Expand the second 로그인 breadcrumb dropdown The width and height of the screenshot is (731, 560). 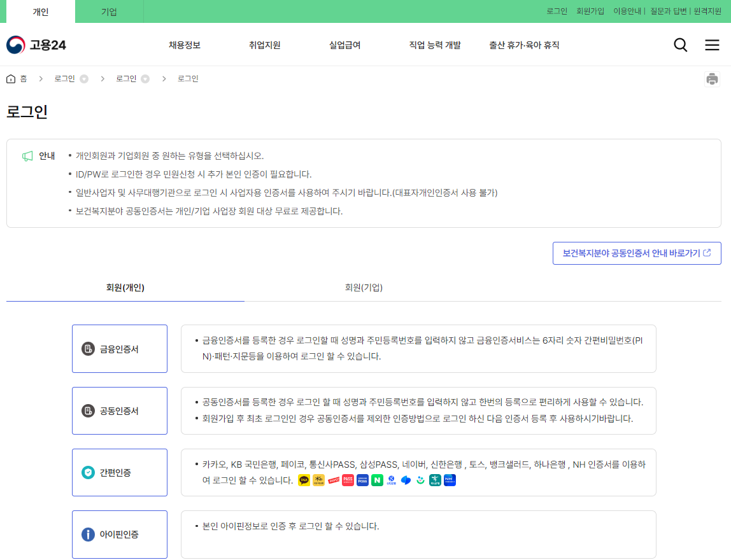coord(145,78)
